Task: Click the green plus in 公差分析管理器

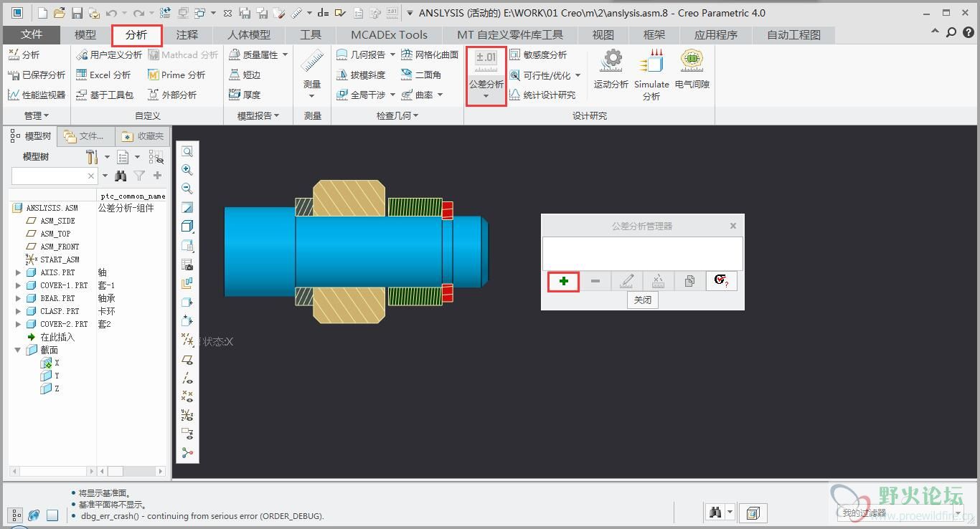Action: 563,281
